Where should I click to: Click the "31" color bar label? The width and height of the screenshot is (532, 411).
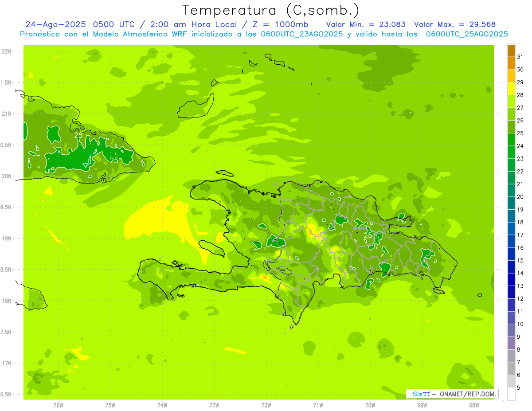click(x=520, y=57)
